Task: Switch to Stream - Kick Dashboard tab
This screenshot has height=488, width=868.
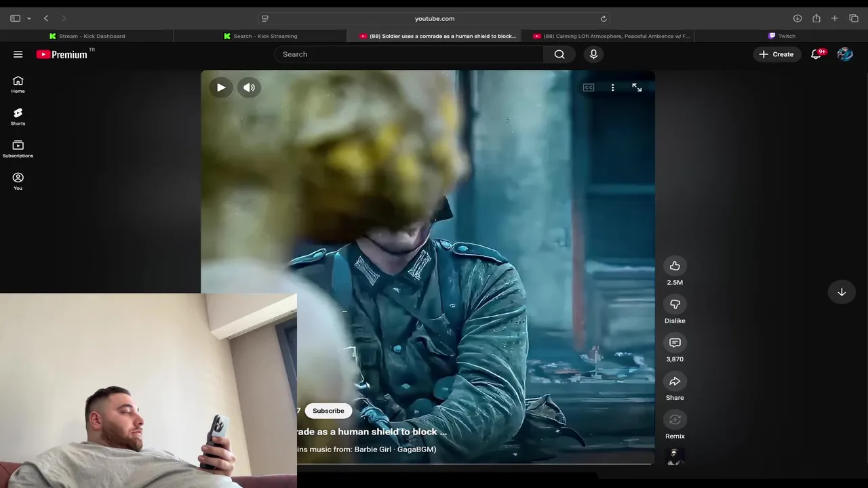Action: (x=87, y=36)
